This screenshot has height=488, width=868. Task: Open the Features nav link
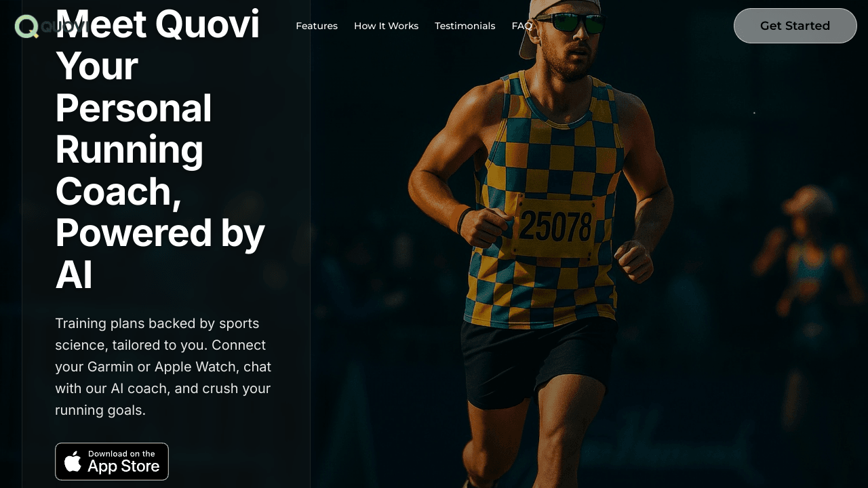[317, 26]
